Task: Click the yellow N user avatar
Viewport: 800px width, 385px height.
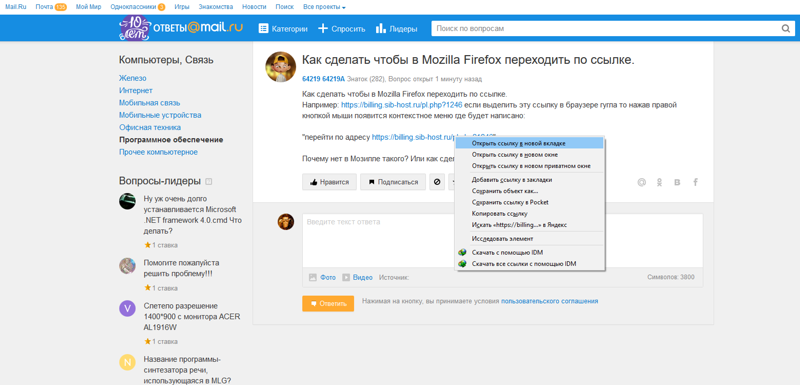Action: [128, 363]
